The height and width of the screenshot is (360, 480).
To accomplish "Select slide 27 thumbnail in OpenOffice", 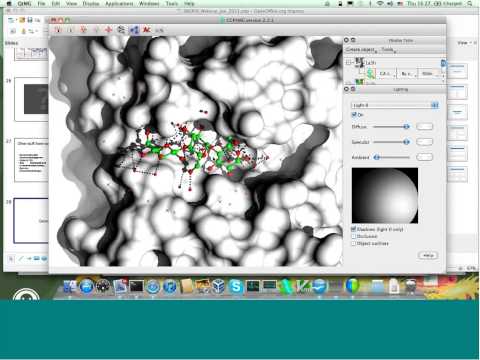I will click(32, 160).
